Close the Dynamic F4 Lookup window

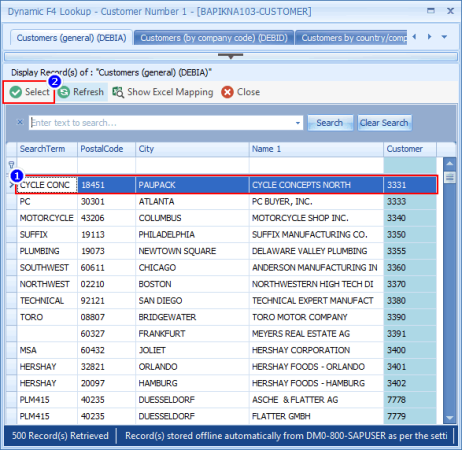(450, 11)
